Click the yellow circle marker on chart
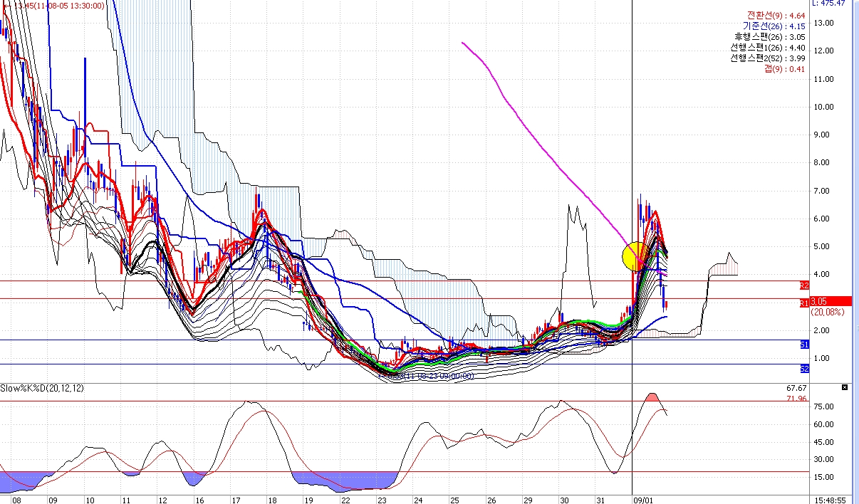The image size is (859, 504). coord(635,256)
